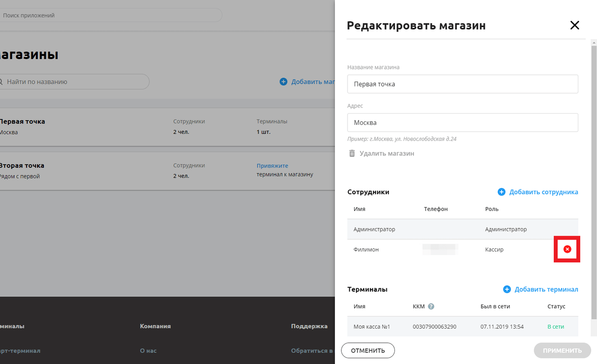Click the Роль column header
The height and width of the screenshot is (364, 597).
point(492,209)
